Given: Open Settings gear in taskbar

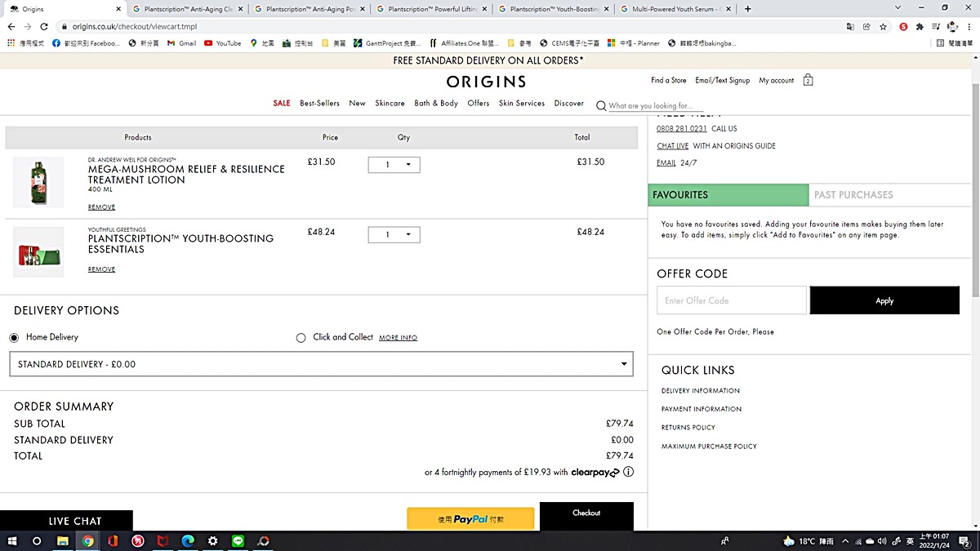Looking at the screenshot, I should [213, 540].
